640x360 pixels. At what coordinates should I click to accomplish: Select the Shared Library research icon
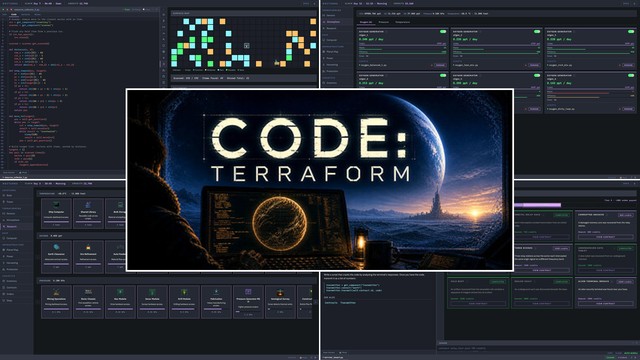88,204
